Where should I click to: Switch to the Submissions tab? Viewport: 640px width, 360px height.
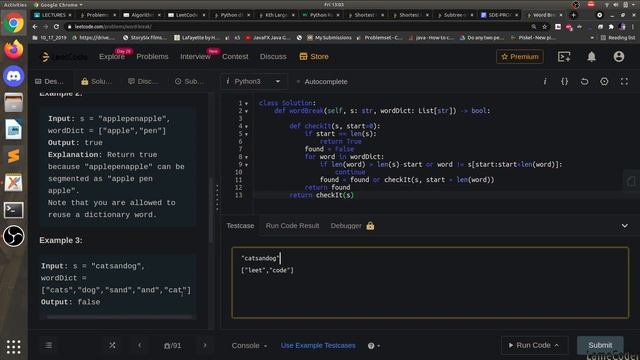pos(189,82)
